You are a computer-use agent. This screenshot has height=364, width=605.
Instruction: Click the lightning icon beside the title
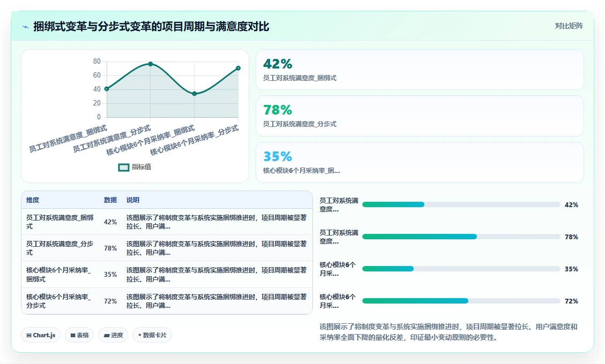26,27
